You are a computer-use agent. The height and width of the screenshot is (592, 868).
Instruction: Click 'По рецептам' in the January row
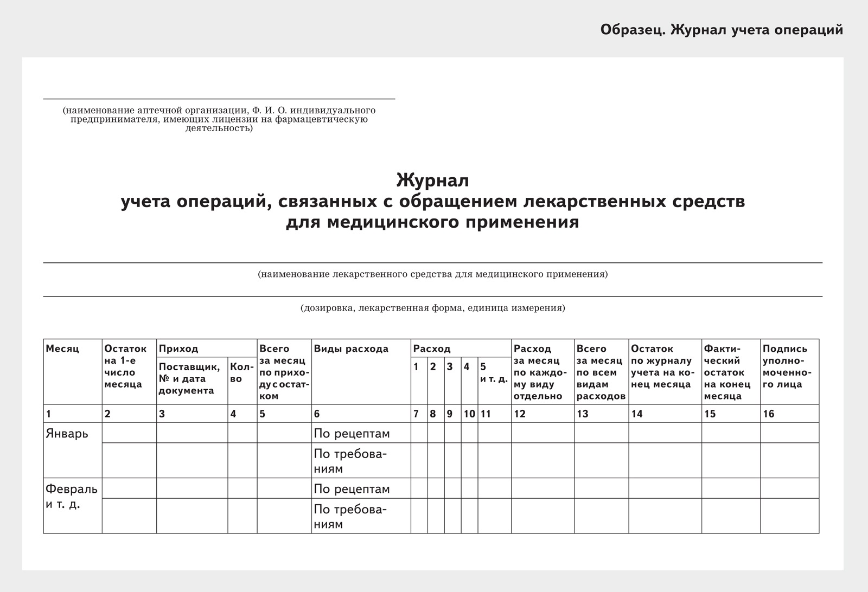click(x=352, y=434)
